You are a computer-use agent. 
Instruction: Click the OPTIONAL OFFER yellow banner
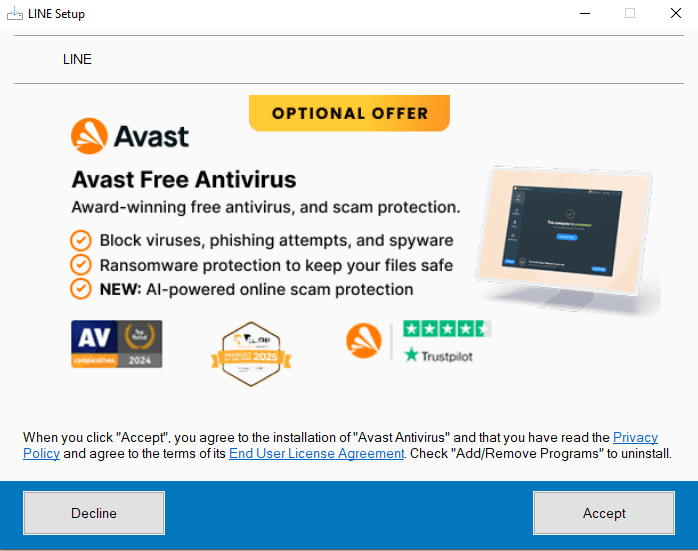click(x=349, y=113)
